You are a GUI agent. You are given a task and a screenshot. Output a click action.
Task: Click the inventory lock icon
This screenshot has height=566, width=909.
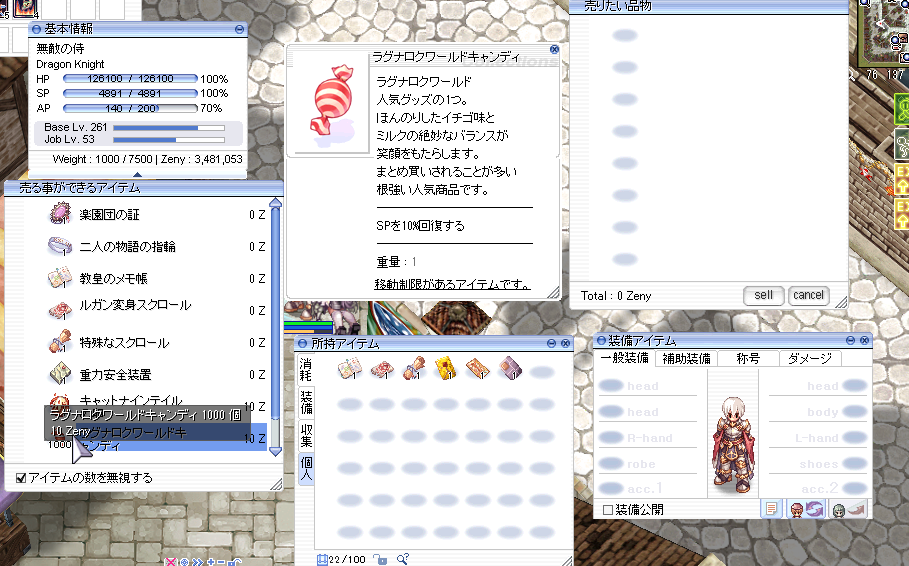(380, 559)
